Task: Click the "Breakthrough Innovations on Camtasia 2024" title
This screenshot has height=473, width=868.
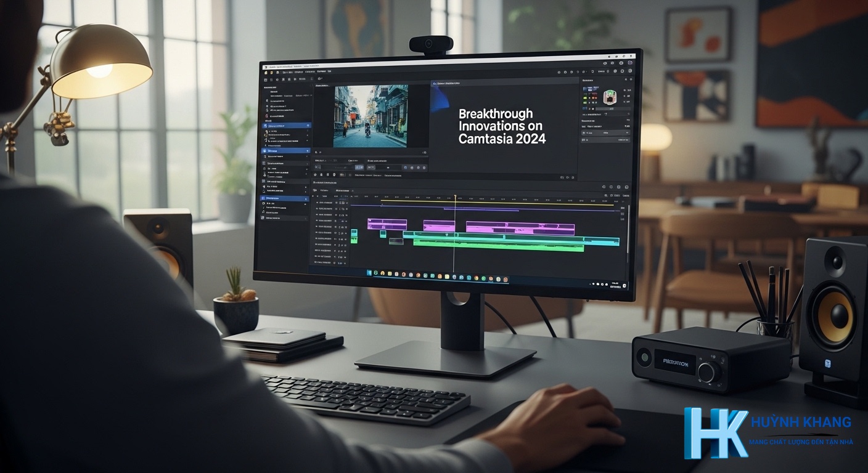Action: click(502, 127)
